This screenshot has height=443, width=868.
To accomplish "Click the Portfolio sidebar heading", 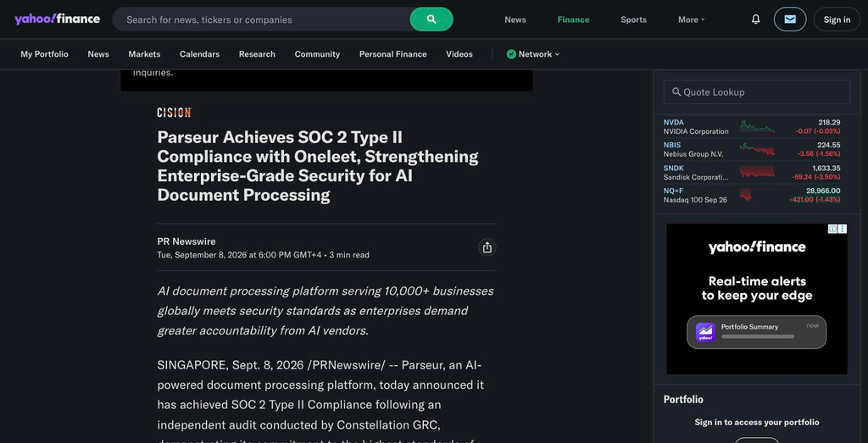I will (683, 399).
